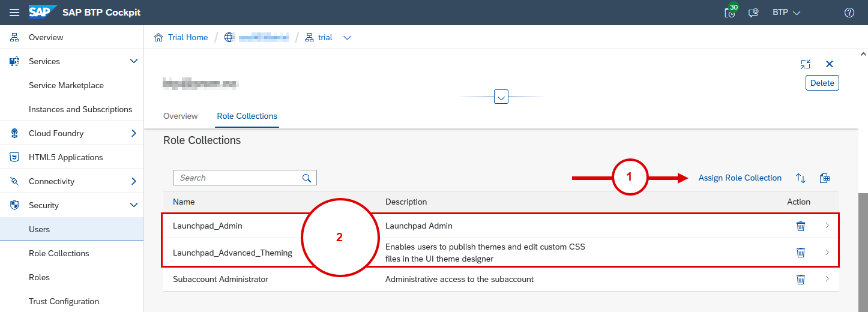
Task: Delete the Launchpad_Admin role collection
Action: pyautogui.click(x=800, y=226)
